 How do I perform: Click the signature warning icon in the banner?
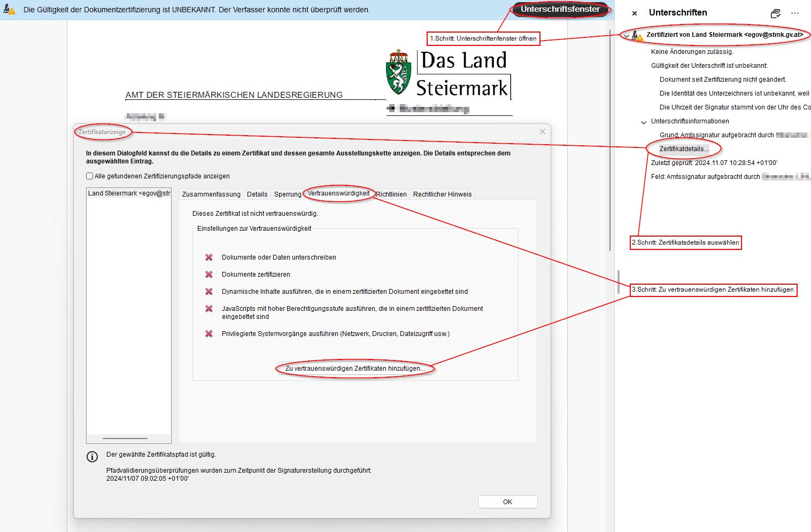tap(9, 10)
